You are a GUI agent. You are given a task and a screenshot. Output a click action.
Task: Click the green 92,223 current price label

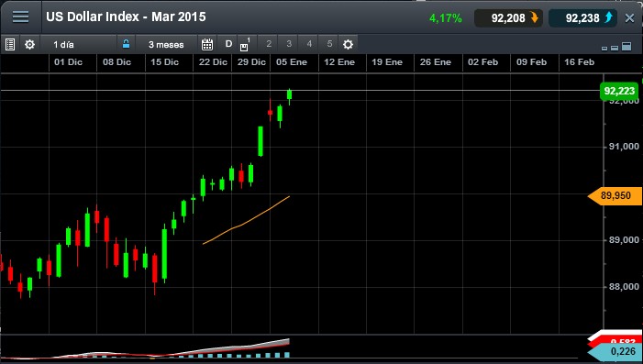click(x=619, y=91)
